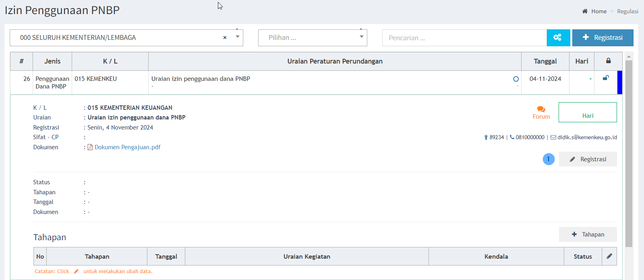This screenshot has width=644, height=280.
Task: Click the blue Registrasi button with plus
Action: 603,37
